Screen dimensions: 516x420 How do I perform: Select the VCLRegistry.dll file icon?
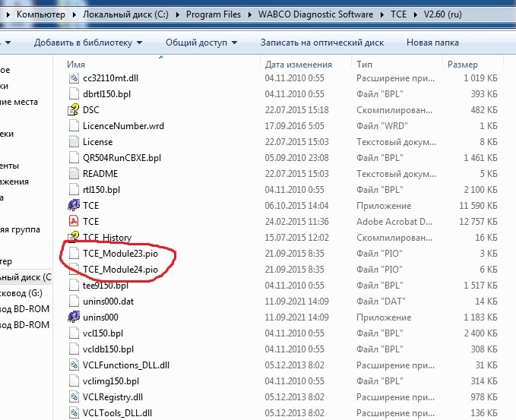tap(74, 397)
